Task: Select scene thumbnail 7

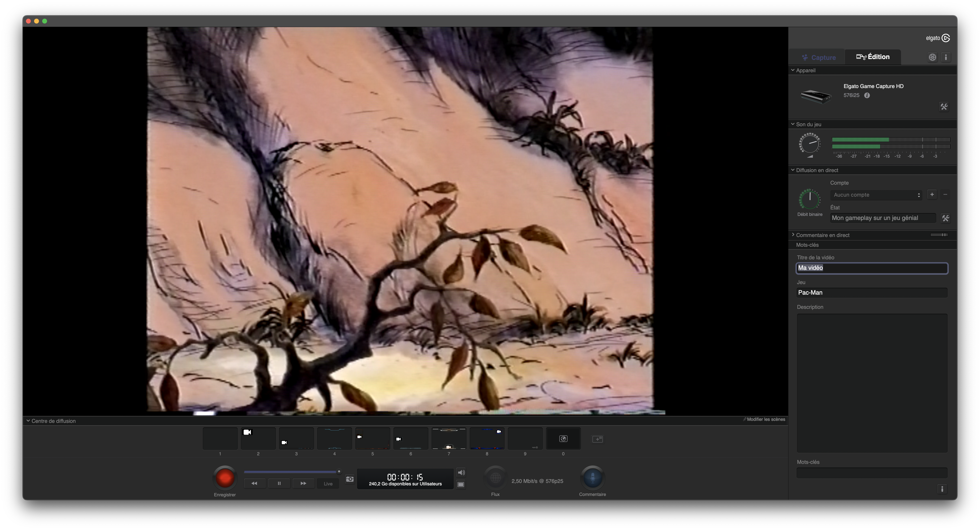Action: (x=449, y=439)
